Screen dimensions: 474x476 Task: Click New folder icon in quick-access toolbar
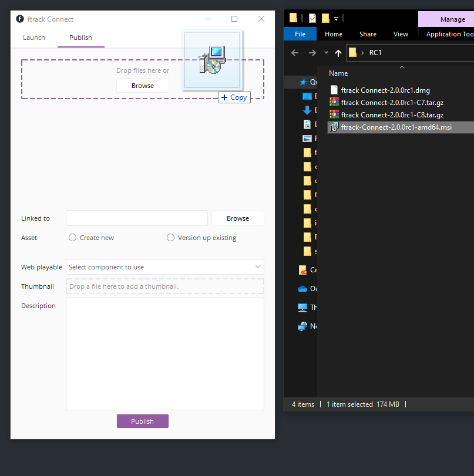tap(325, 18)
